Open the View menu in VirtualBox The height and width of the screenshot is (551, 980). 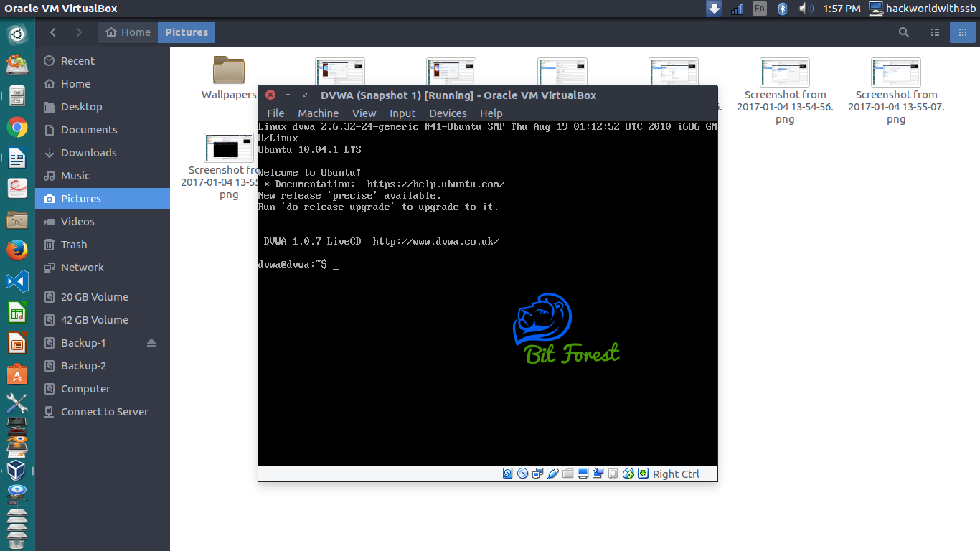click(364, 113)
